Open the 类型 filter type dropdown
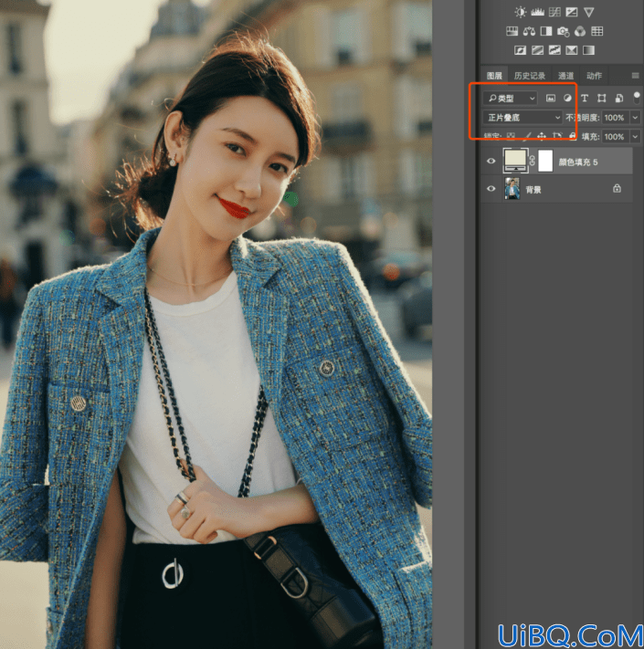Screen dimensions: 644x649 tap(510, 98)
